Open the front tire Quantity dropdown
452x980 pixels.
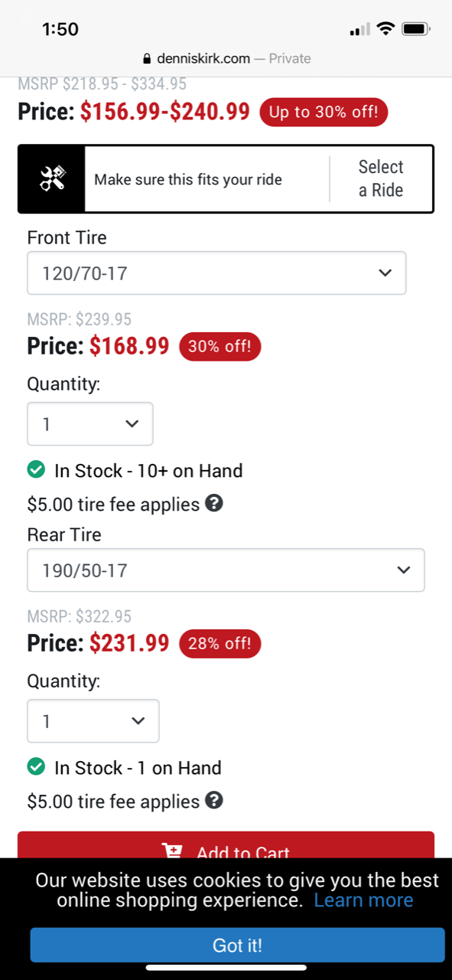pos(90,423)
